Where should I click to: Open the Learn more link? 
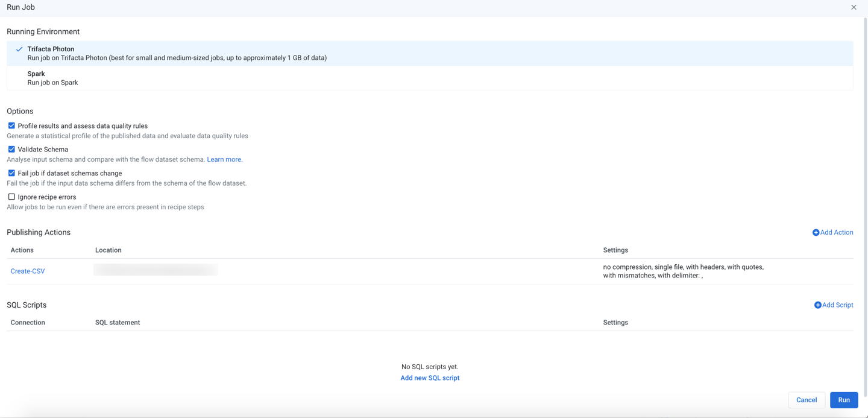pyautogui.click(x=224, y=160)
